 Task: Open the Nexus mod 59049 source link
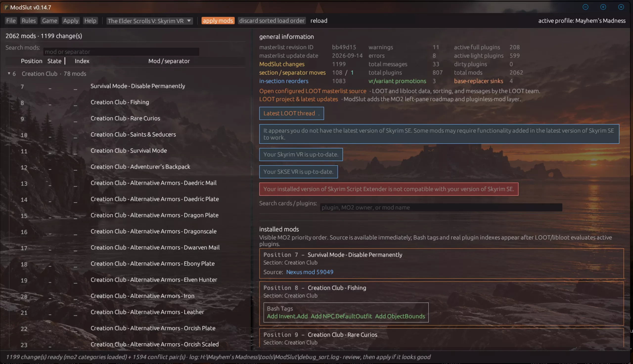tap(310, 272)
